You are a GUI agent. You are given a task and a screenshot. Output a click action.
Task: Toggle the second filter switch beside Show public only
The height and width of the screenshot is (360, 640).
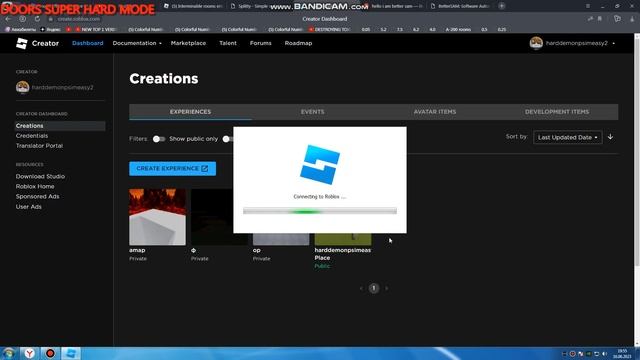(x=228, y=139)
